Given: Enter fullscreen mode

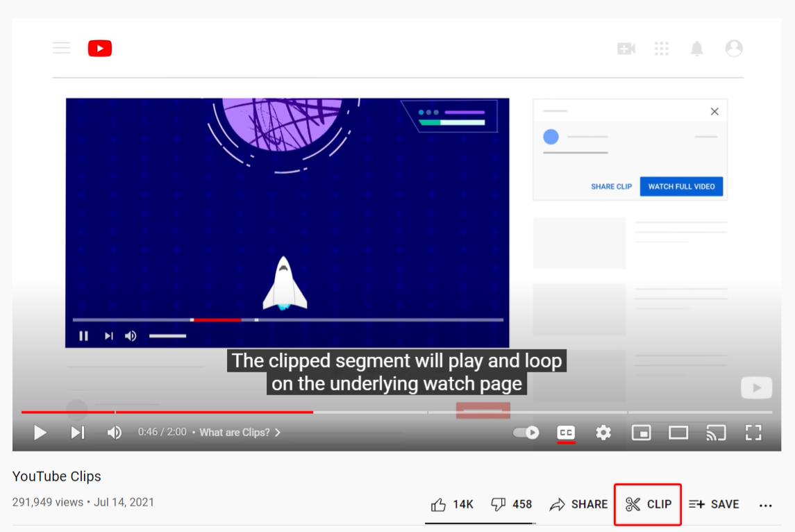Looking at the screenshot, I should (x=753, y=433).
